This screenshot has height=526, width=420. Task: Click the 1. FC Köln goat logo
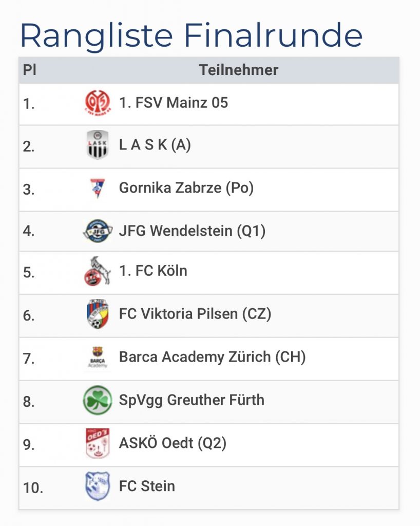point(98,271)
